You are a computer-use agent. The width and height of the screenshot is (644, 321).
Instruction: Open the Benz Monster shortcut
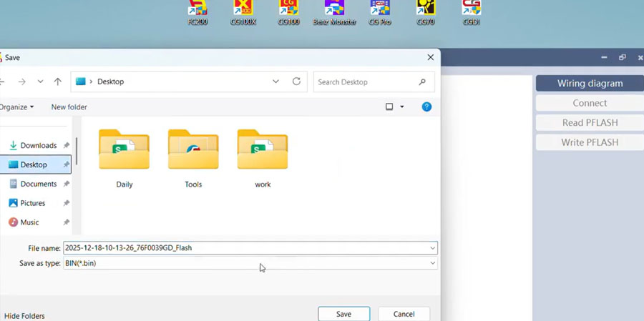(334, 10)
